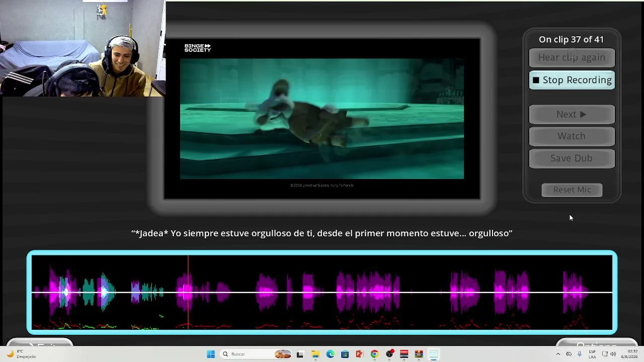Open PowerPoint from the taskbar
Screen dimensions: 644x362
(x=360, y=354)
